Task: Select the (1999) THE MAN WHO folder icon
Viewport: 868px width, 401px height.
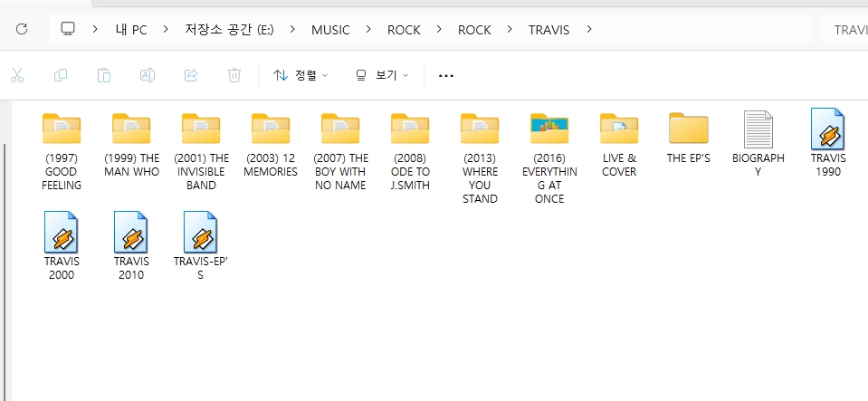Action: coord(131,129)
